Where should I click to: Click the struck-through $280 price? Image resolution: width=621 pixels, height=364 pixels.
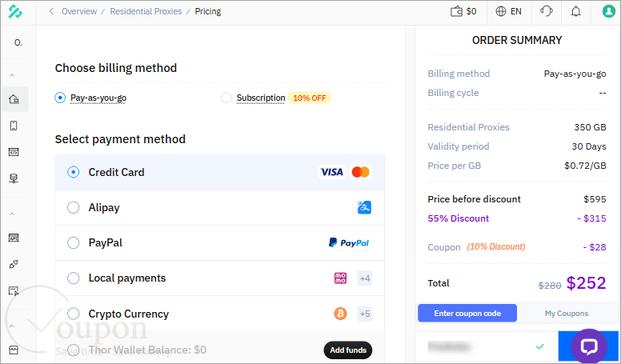click(550, 285)
